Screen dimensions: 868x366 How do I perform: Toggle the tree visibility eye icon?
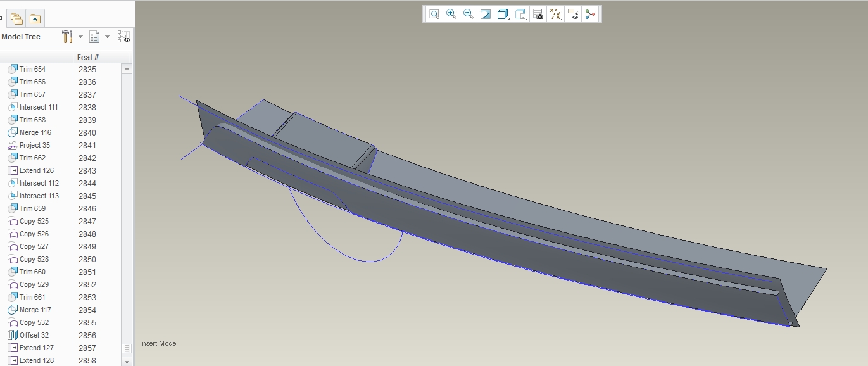click(124, 37)
